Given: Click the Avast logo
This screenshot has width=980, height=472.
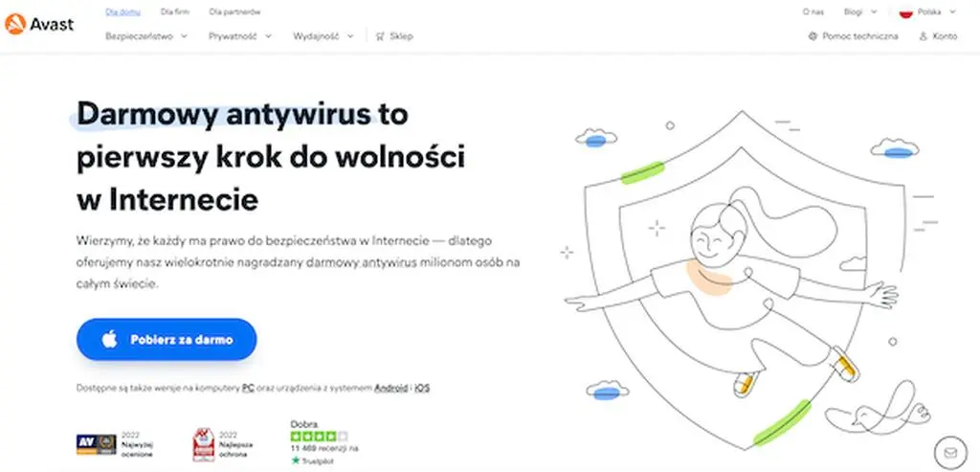Looking at the screenshot, I should pos(38,24).
